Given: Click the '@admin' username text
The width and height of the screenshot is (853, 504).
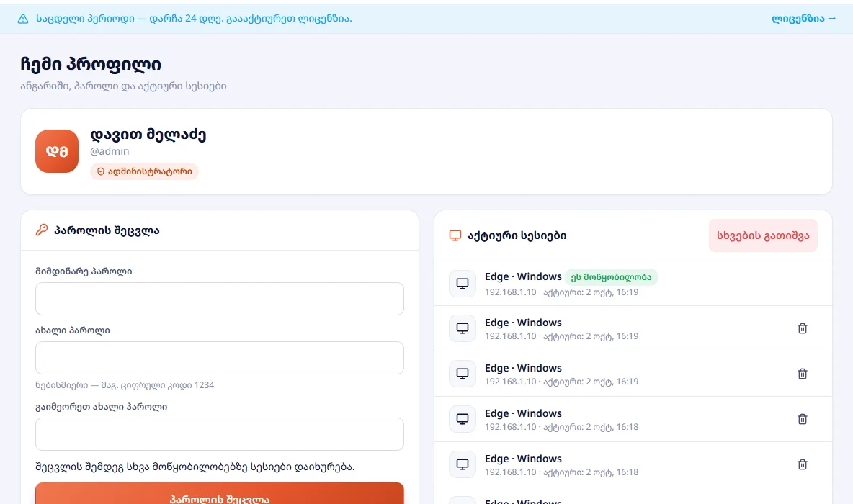Looking at the screenshot, I should click(x=110, y=151).
